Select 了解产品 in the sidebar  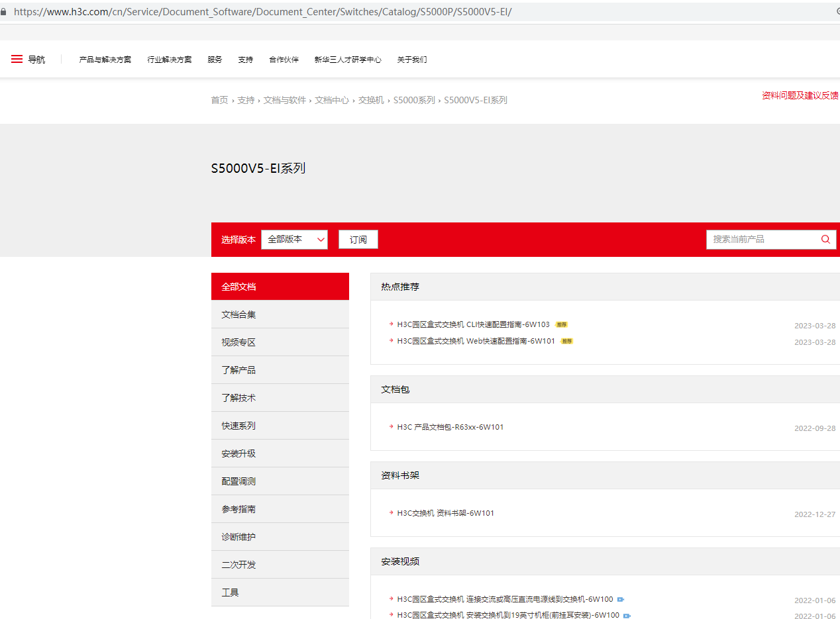tap(280, 370)
